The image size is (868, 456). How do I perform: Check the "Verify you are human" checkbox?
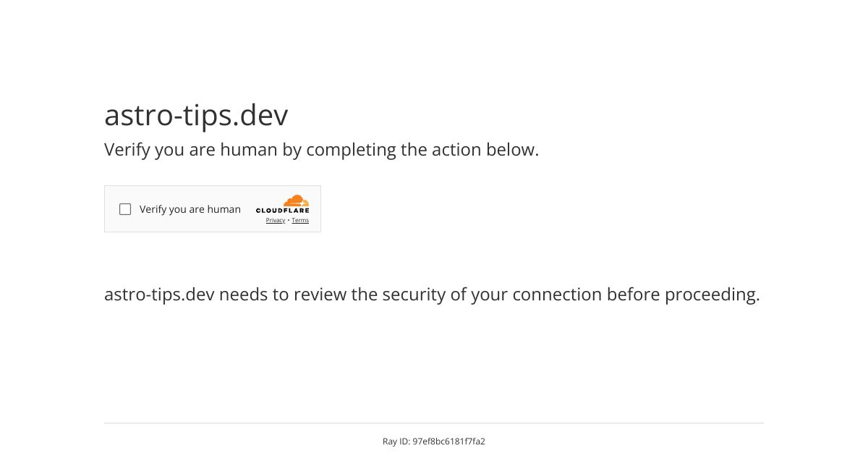125,209
